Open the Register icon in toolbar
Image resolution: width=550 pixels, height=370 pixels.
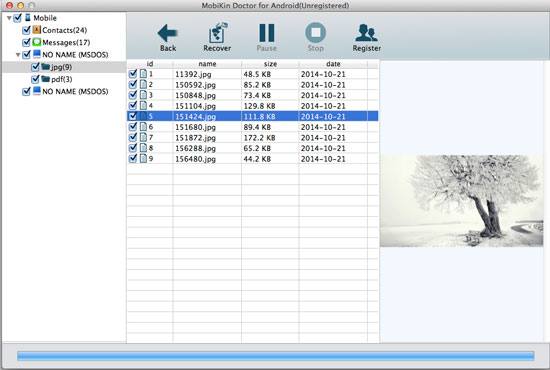point(366,33)
